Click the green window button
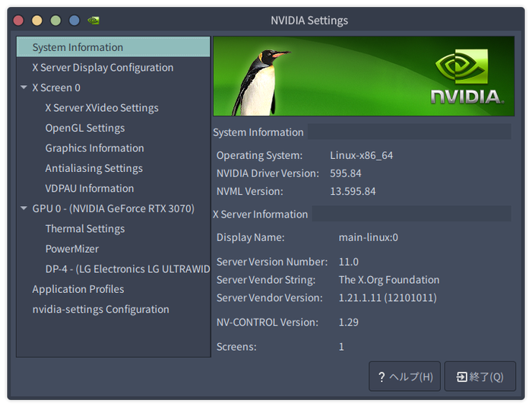 pyautogui.click(x=55, y=21)
